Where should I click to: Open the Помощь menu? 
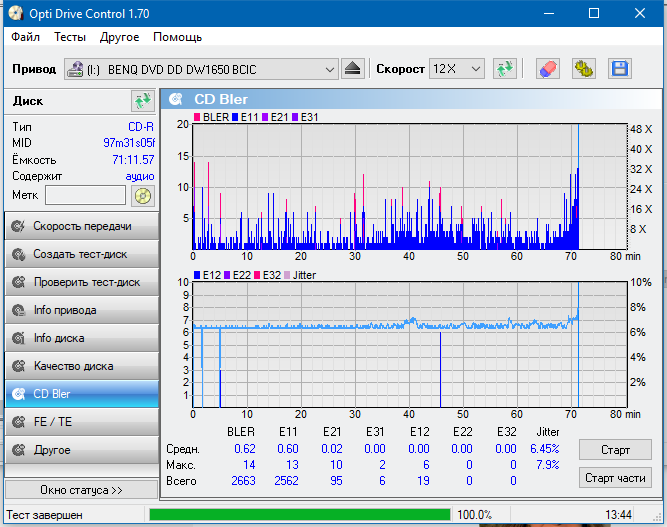point(177,37)
